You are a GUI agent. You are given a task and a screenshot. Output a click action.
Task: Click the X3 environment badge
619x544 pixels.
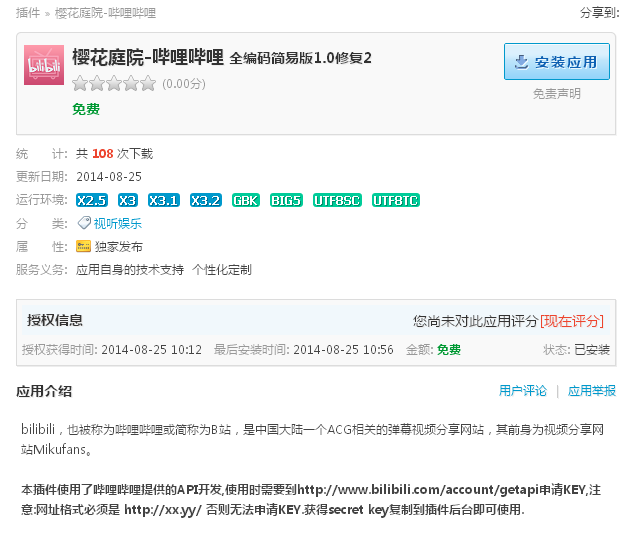(128, 200)
